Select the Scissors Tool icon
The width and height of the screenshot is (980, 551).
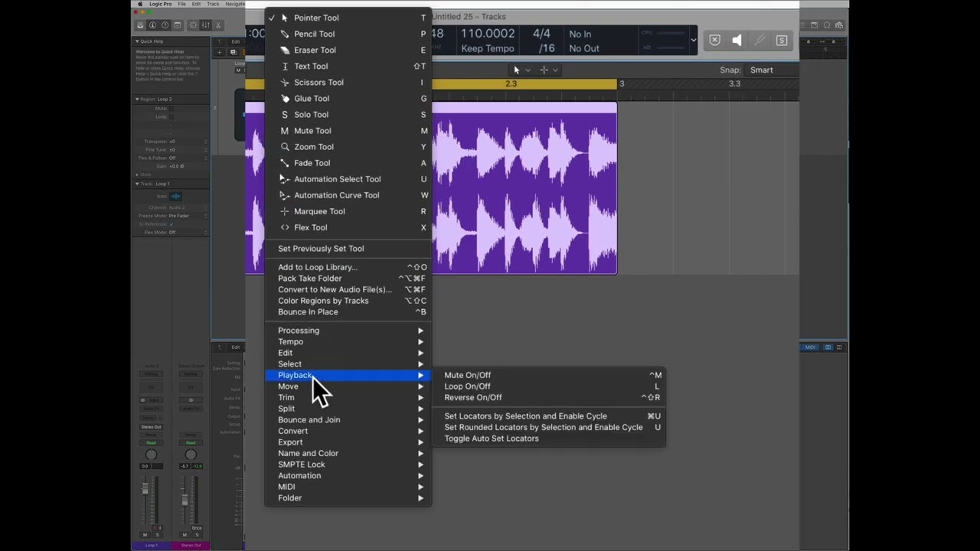point(285,82)
